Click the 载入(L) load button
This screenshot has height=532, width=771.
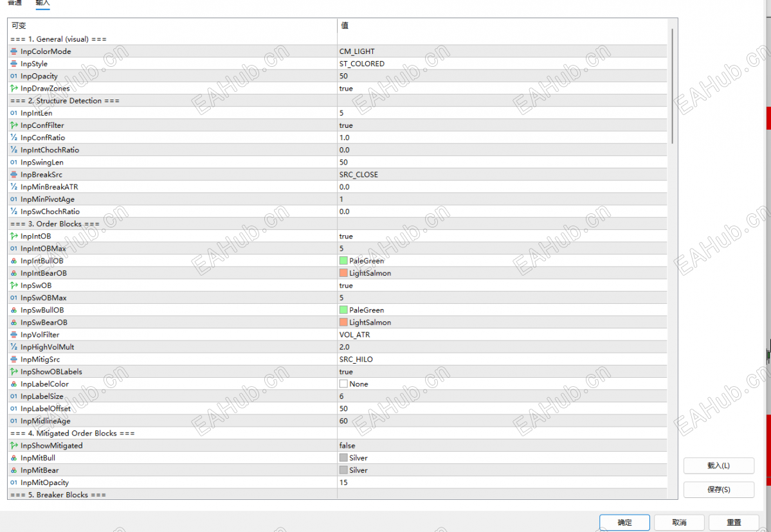[718, 466]
